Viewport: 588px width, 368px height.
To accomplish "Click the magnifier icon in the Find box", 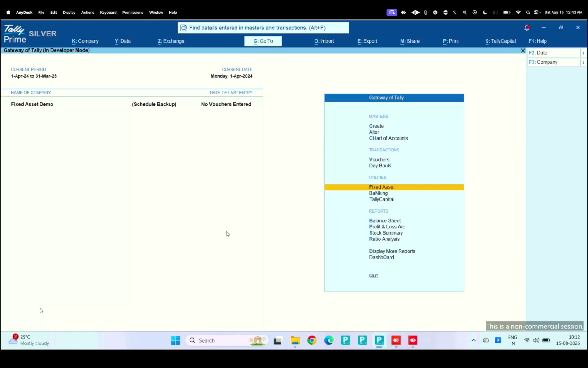I will pyautogui.click(x=183, y=28).
